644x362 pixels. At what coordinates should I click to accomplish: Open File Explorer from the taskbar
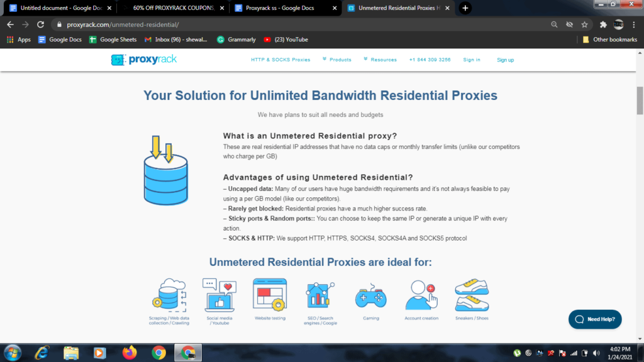(x=71, y=353)
